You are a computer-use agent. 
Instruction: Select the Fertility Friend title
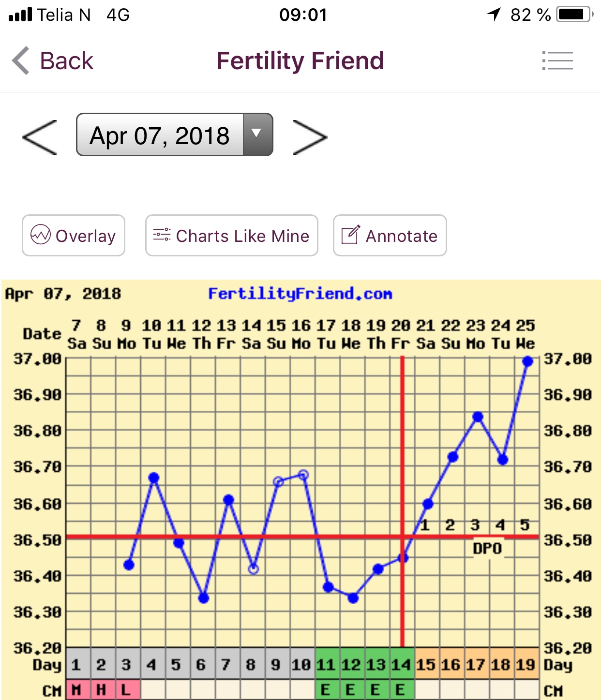[300, 61]
